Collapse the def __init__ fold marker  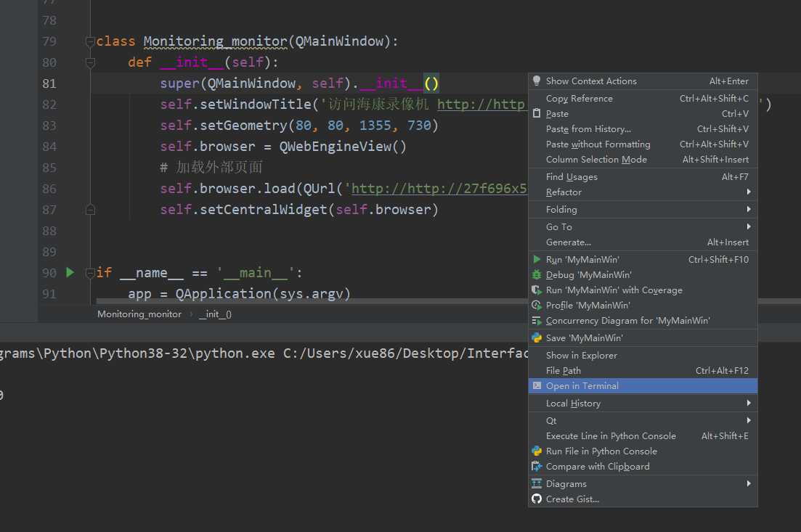pos(91,63)
